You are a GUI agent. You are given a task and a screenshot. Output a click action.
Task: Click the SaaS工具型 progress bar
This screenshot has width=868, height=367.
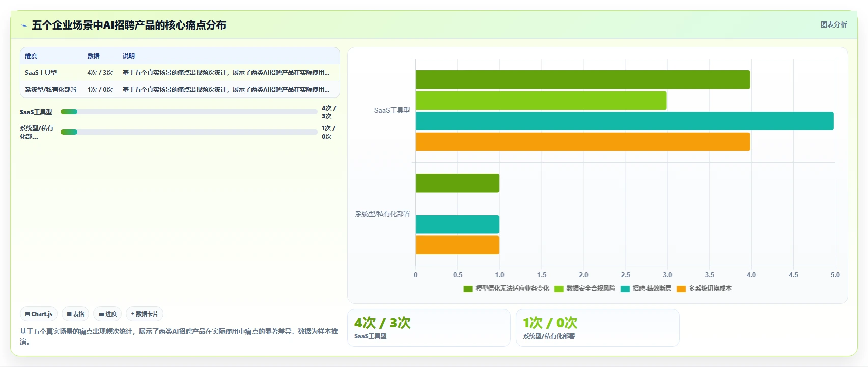pyautogui.click(x=189, y=112)
